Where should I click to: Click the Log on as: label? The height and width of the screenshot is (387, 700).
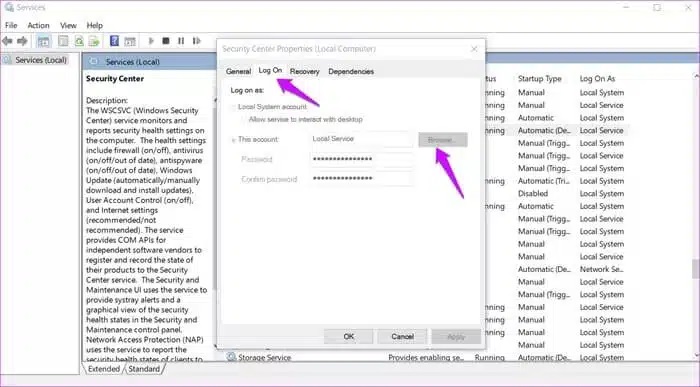point(247,90)
